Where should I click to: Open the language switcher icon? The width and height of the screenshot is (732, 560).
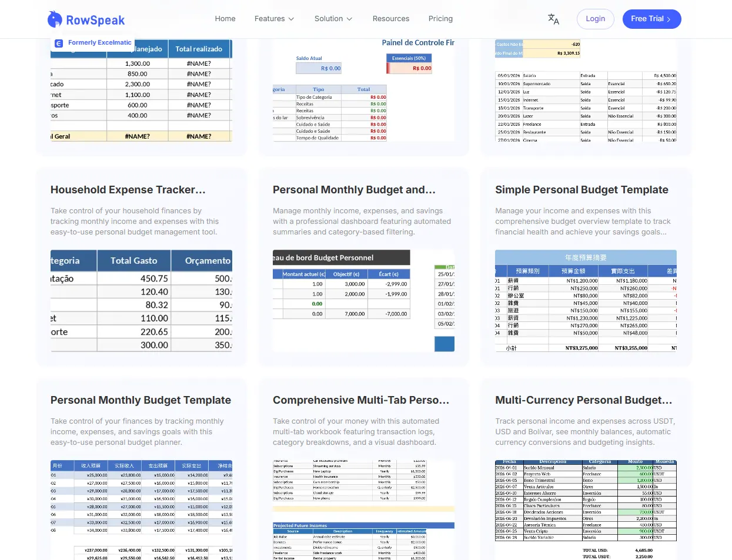tap(553, 19)
